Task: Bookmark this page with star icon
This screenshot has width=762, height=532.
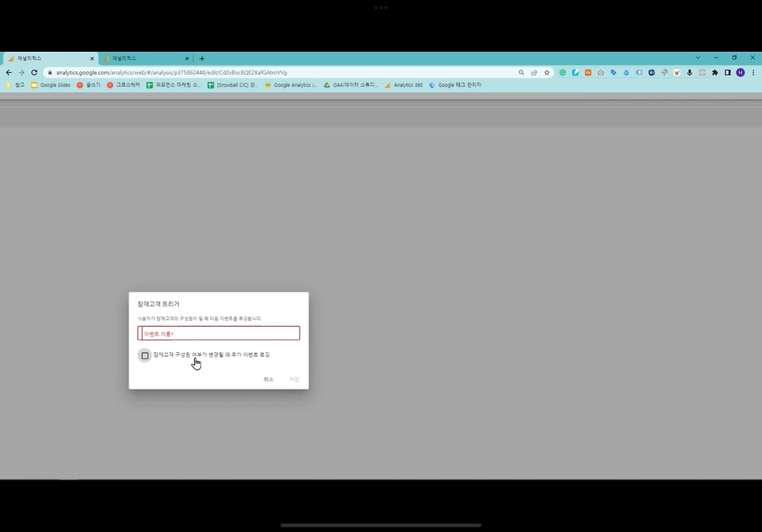Action: pos(546,73)
